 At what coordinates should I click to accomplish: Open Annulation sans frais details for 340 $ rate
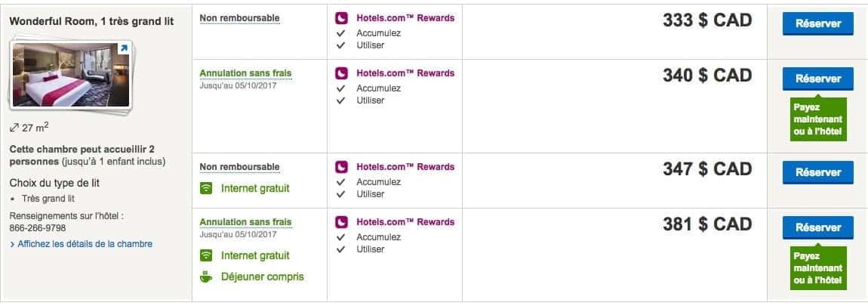point(245,73)
